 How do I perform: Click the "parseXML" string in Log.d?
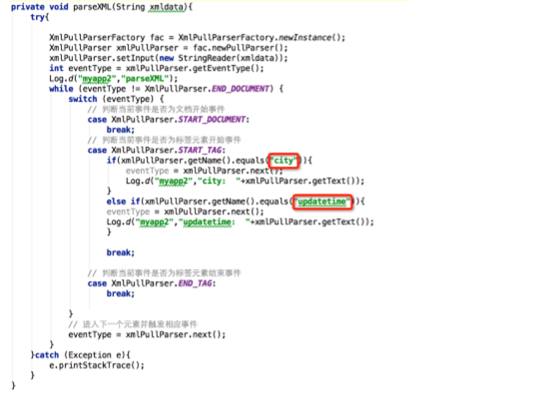tap(145, 78)
